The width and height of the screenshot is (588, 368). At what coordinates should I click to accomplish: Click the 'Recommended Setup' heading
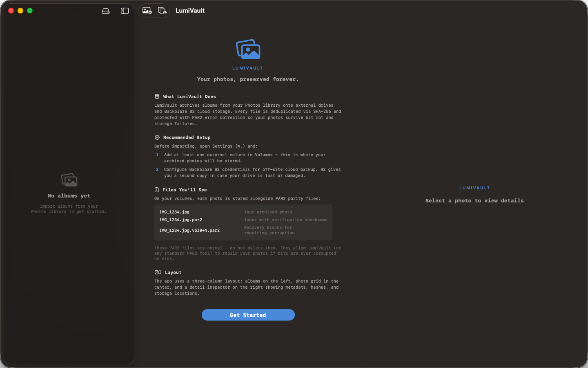pyautogui.click(x=187, y=137)
